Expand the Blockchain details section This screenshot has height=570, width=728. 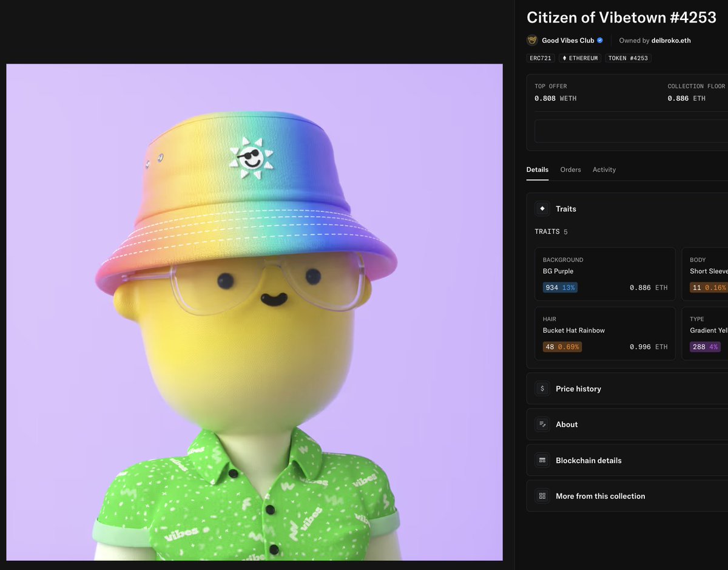pyautogui.click(x=627, y=460)
